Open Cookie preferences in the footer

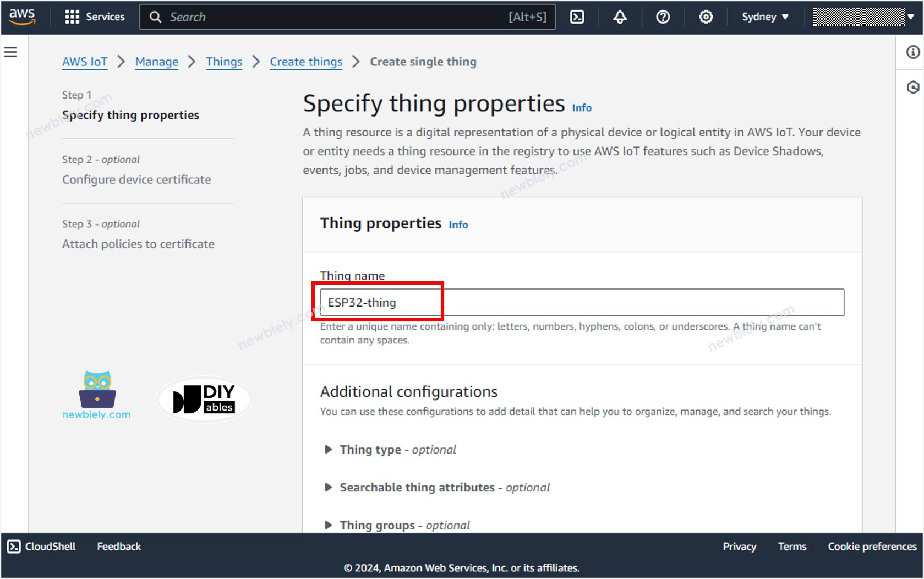pyautogui.click(x=872, y=547)
